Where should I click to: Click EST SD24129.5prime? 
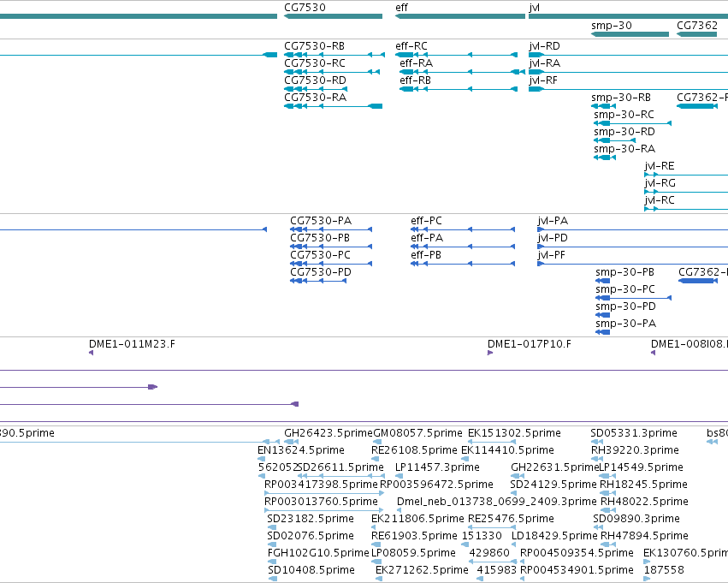tap(513, 493)
